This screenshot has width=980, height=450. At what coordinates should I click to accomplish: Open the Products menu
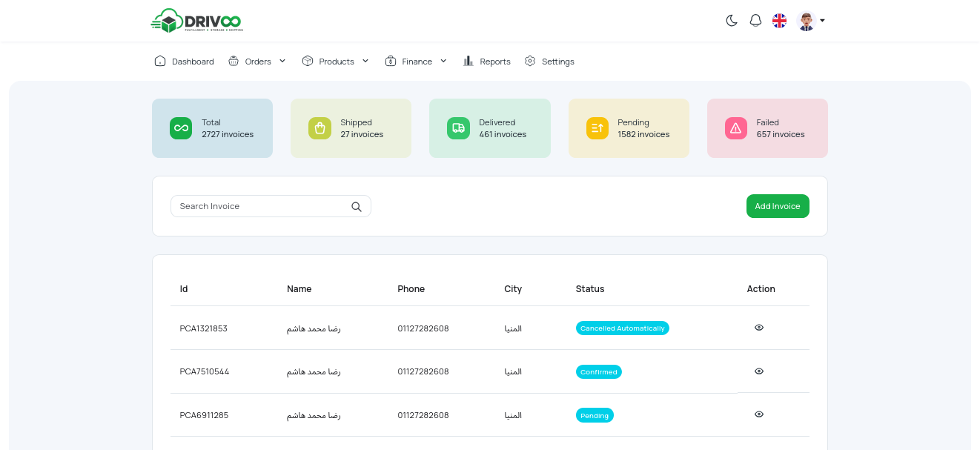click(x=335, y=62)
